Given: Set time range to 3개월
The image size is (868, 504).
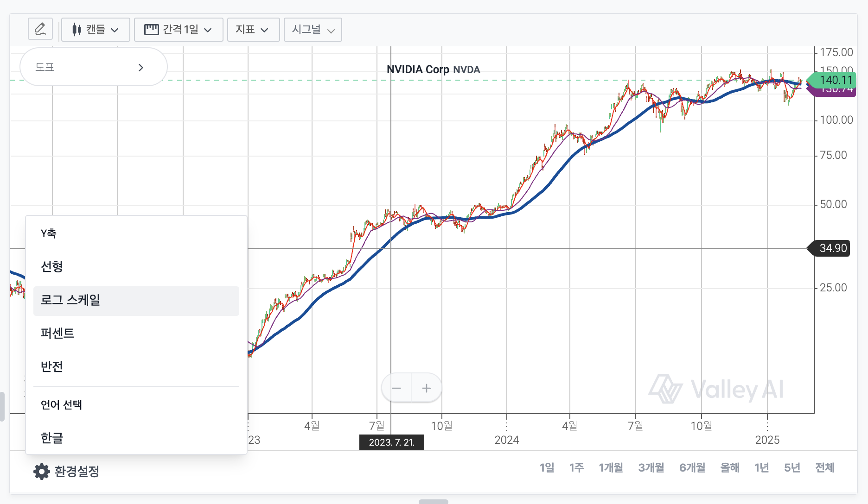Looking at the screenshot, I should (651, 468).
